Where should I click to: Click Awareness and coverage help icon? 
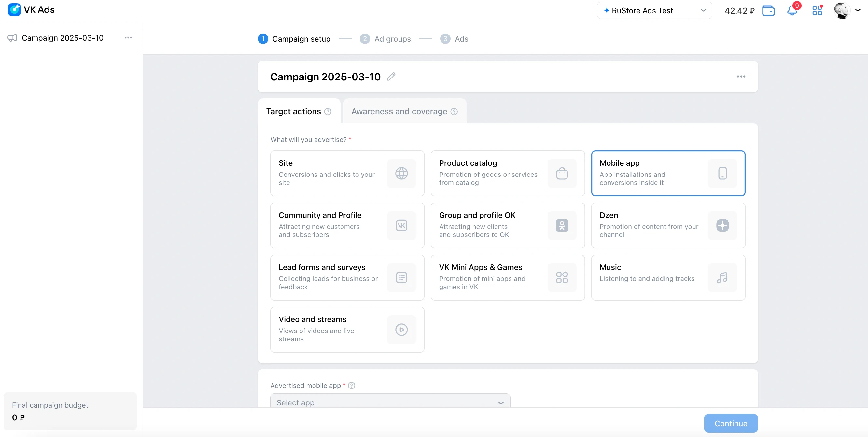454,111
